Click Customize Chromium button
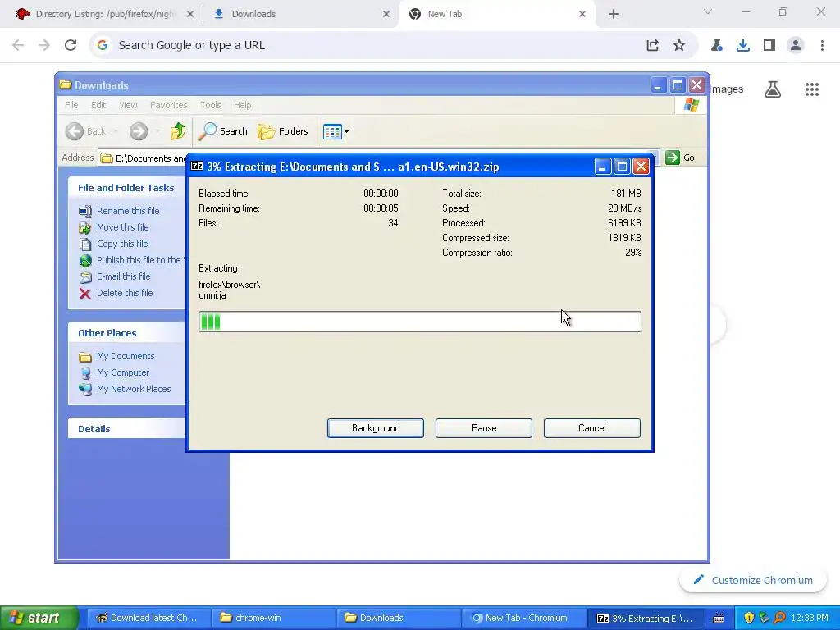 click(x=753, y=580)
